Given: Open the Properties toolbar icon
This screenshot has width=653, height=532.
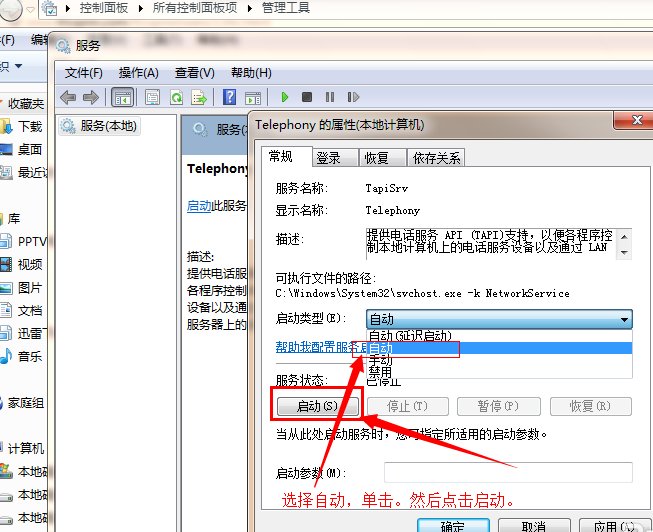Looking at the screenshot, I should point(152,97).
